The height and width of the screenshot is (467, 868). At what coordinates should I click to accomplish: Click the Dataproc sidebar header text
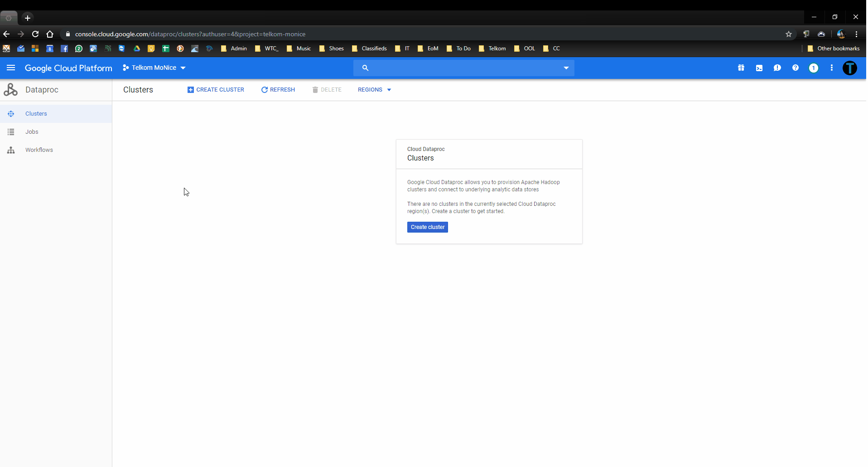(42, 90)
